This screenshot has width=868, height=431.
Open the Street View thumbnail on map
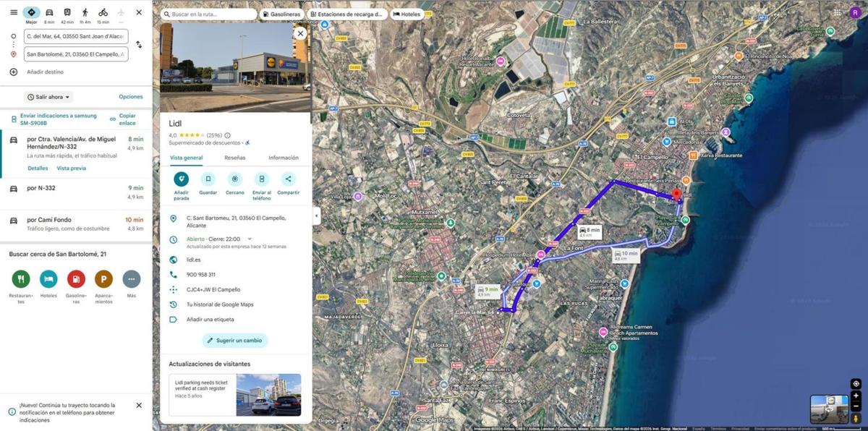point(829,409)
